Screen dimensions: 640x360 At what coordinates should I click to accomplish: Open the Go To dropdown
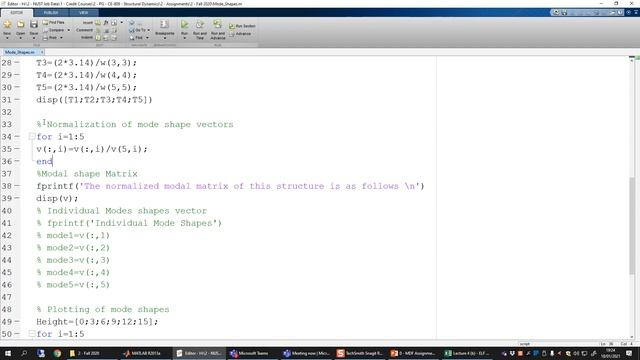[x=140, y=30]
